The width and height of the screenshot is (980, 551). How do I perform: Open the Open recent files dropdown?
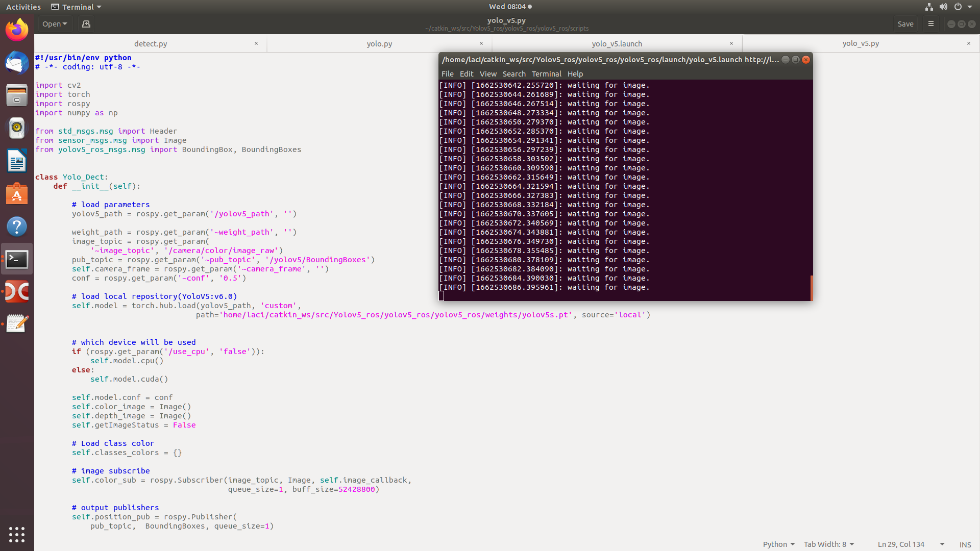(54, 23)
